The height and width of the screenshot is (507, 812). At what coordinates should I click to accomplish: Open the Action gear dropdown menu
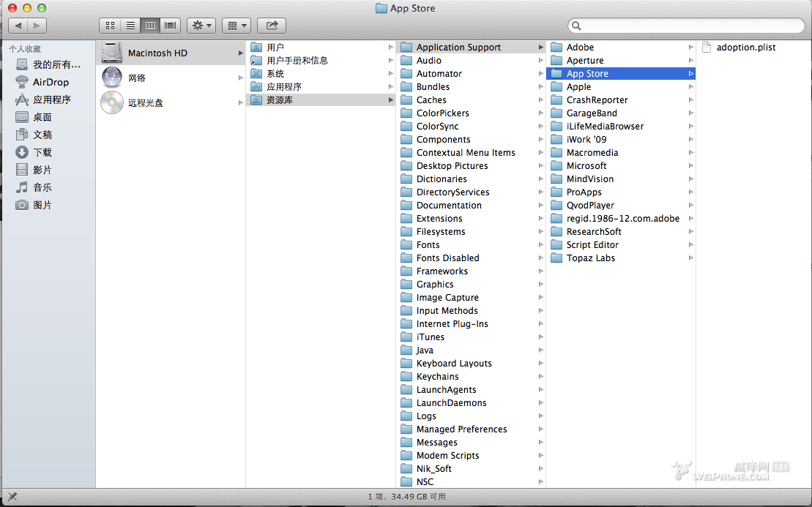(x=201, y=26)
